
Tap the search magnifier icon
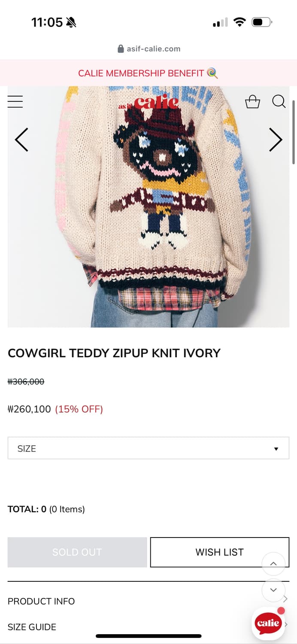click(279, 101)
